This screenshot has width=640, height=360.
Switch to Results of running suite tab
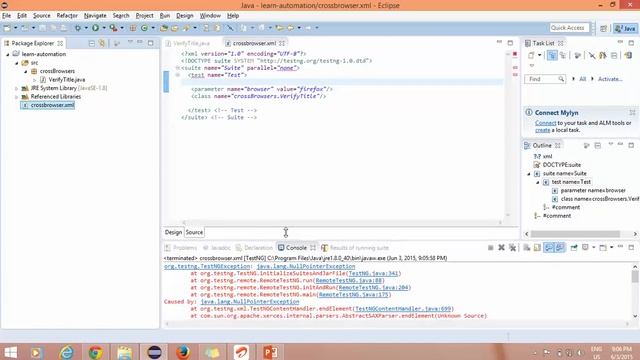click(x=355, y=248)
